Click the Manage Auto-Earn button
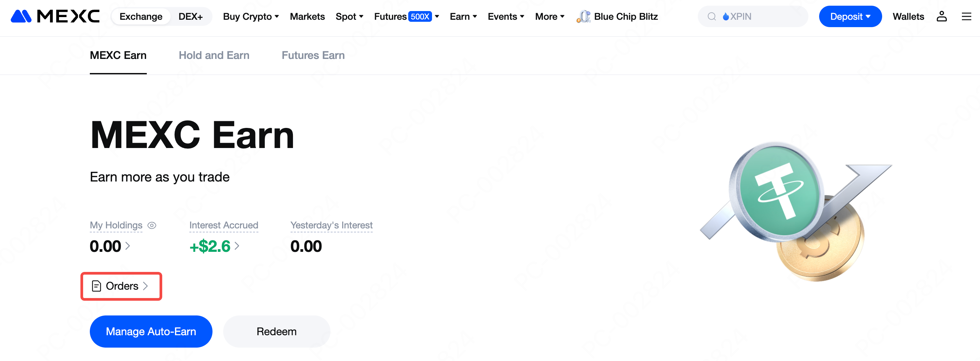Image resolution: width=980 pixels, height=361 pixels. pos(150,331)
